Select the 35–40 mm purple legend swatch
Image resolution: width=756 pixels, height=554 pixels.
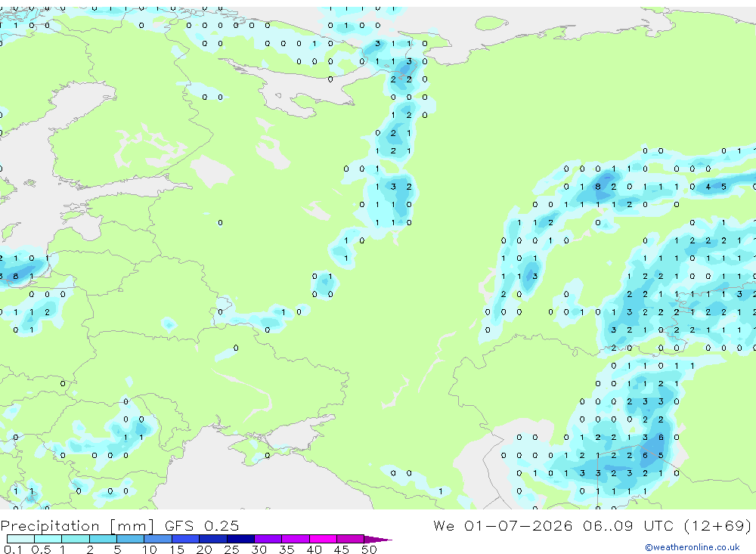296,539
